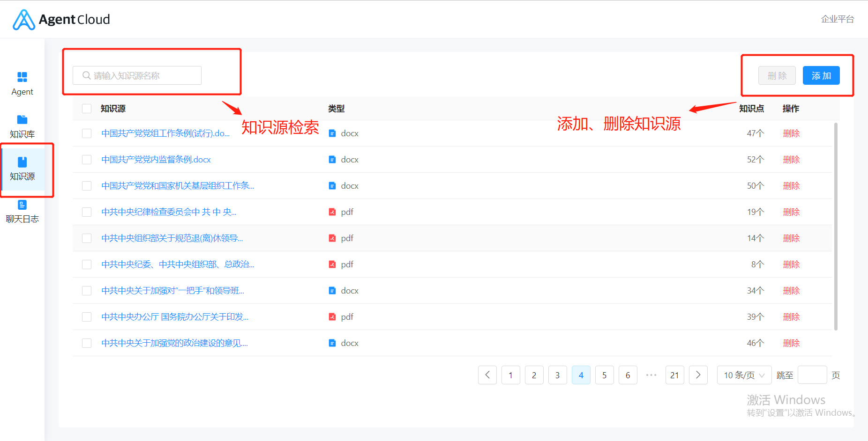868x441 pixels.
Task: Click the greyed 删除 button at top
Action: 777,75
